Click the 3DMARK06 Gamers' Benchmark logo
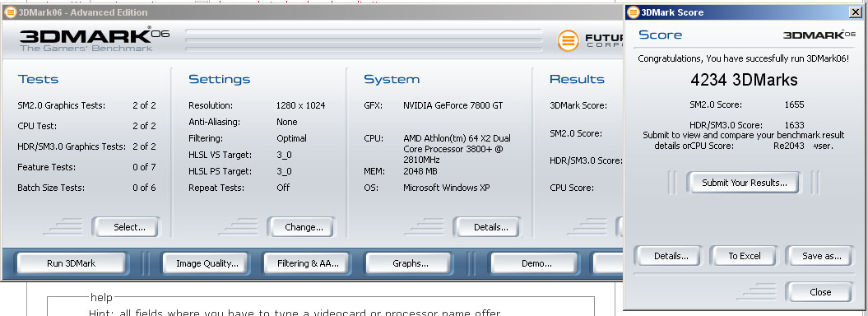 [95, 39]
